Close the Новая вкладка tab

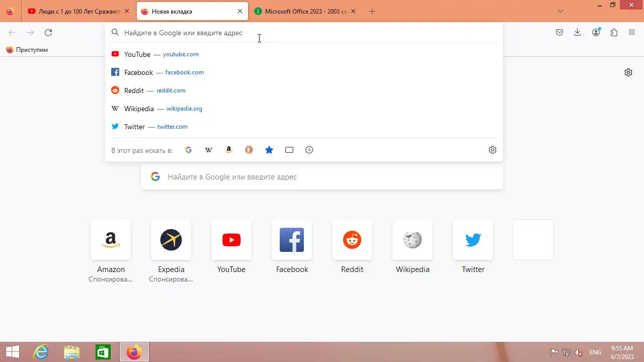click(x=240, y=12)
